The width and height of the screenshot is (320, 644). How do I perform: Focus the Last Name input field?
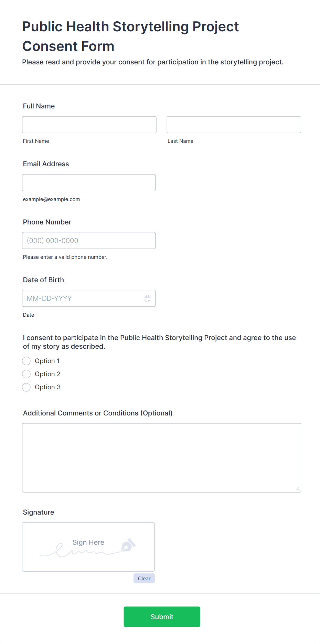234,125
